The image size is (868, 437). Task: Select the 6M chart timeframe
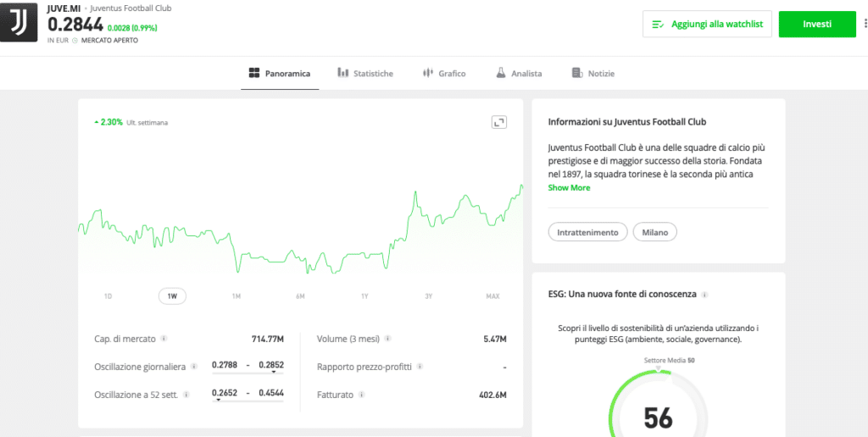[300, 296]
